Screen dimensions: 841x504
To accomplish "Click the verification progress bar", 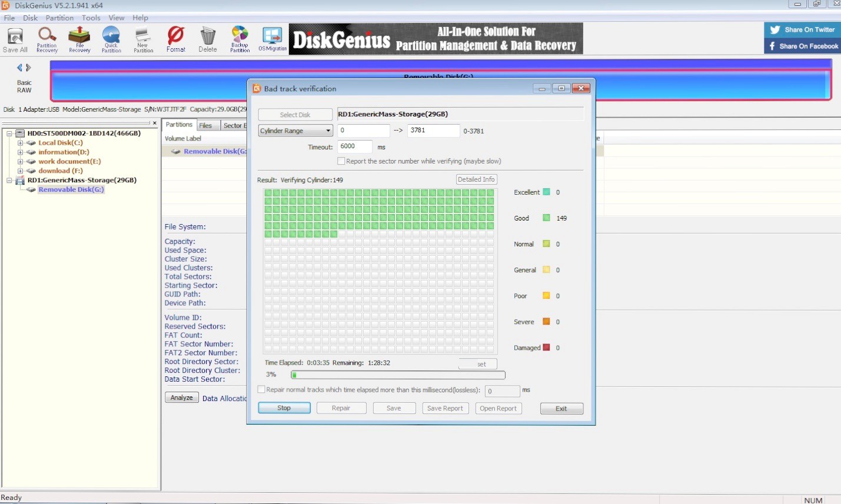I will tap(398, 375).
